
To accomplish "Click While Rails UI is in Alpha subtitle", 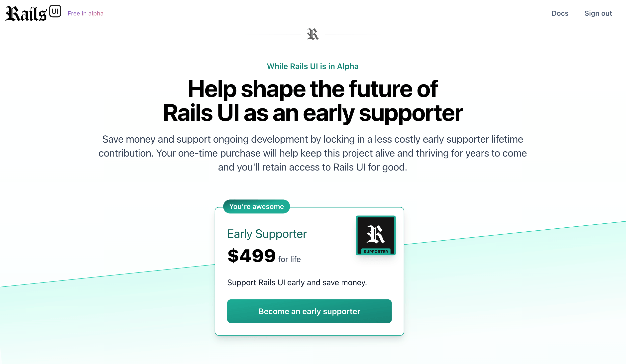I will (313, 66).
